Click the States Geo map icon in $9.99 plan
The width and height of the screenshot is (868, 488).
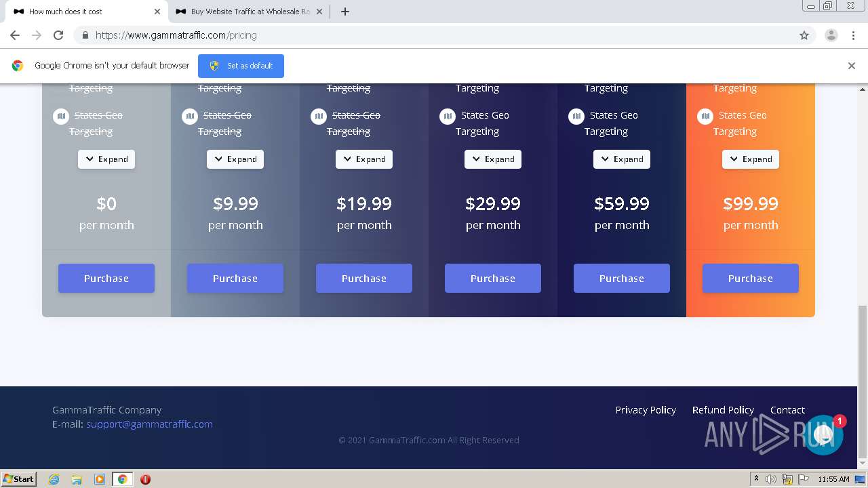pyautogui.click(x=190, y=117)
